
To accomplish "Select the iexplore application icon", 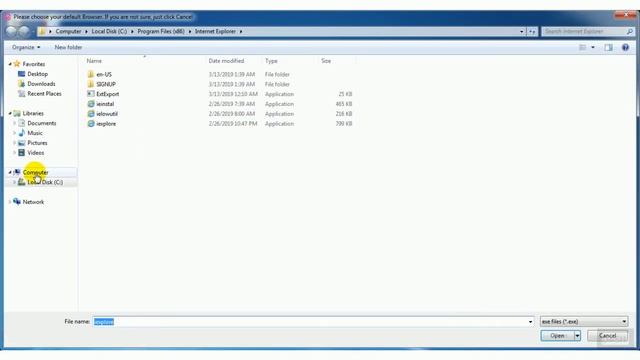I will click(x=91, y=124).
